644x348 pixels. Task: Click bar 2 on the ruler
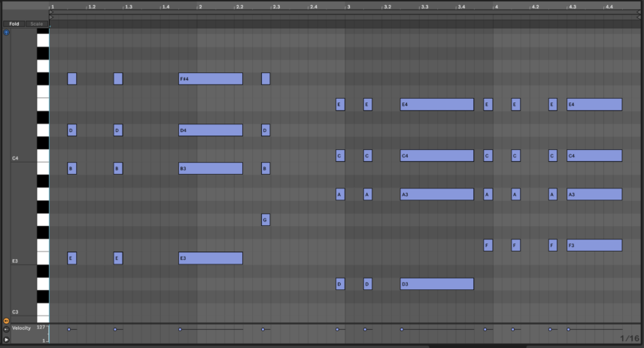click(x=200, y=7)
